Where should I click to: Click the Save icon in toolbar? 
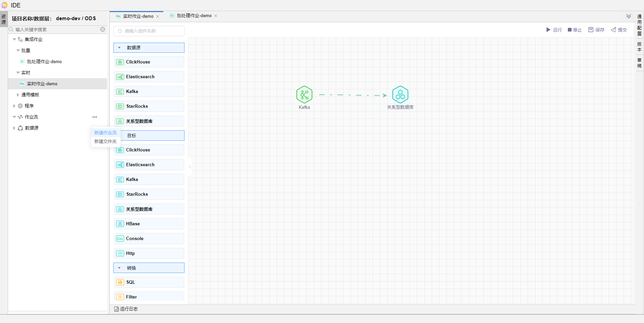tap(591, 30)
